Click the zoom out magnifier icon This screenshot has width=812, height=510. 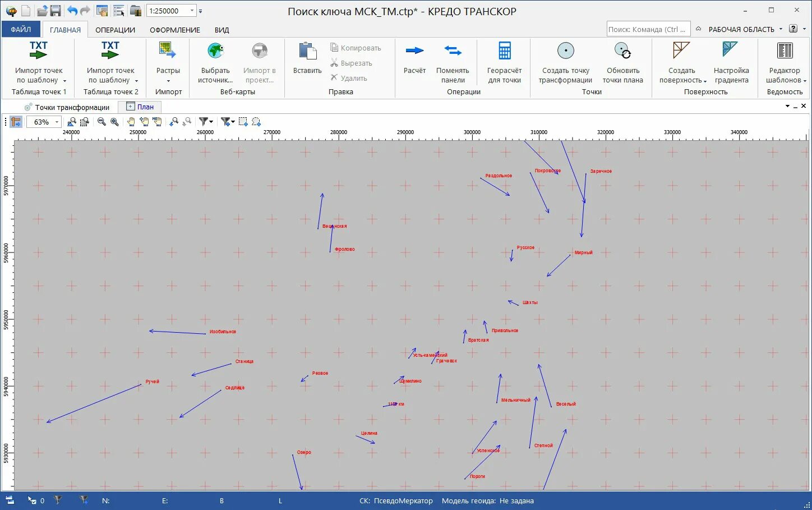tap(101, 122)
